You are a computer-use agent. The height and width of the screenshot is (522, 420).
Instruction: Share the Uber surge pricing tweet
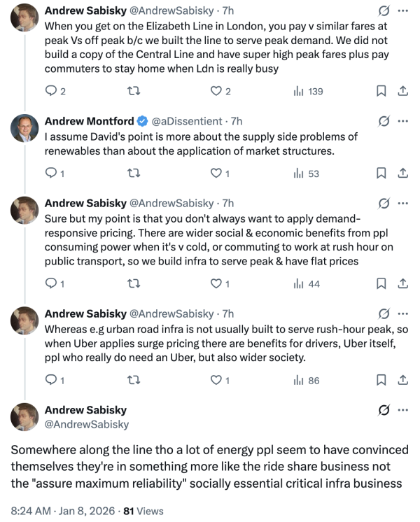(x=402, y=380)
